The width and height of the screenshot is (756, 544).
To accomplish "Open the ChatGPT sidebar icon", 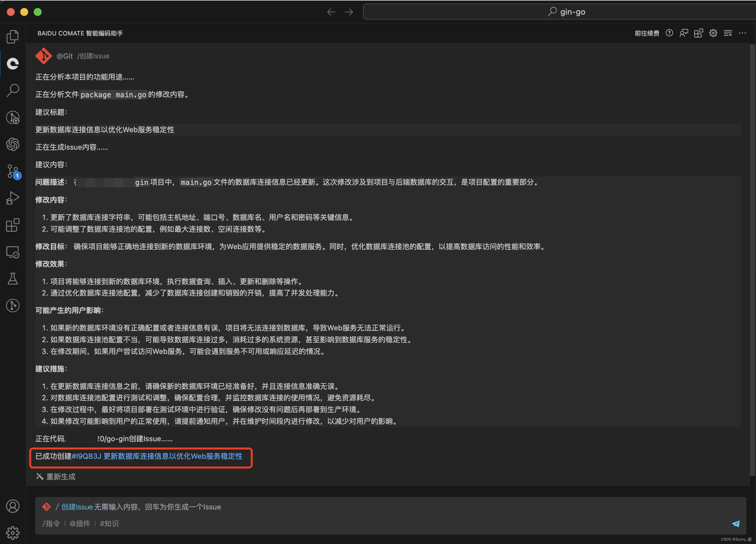I will click(x=13, y=144).
